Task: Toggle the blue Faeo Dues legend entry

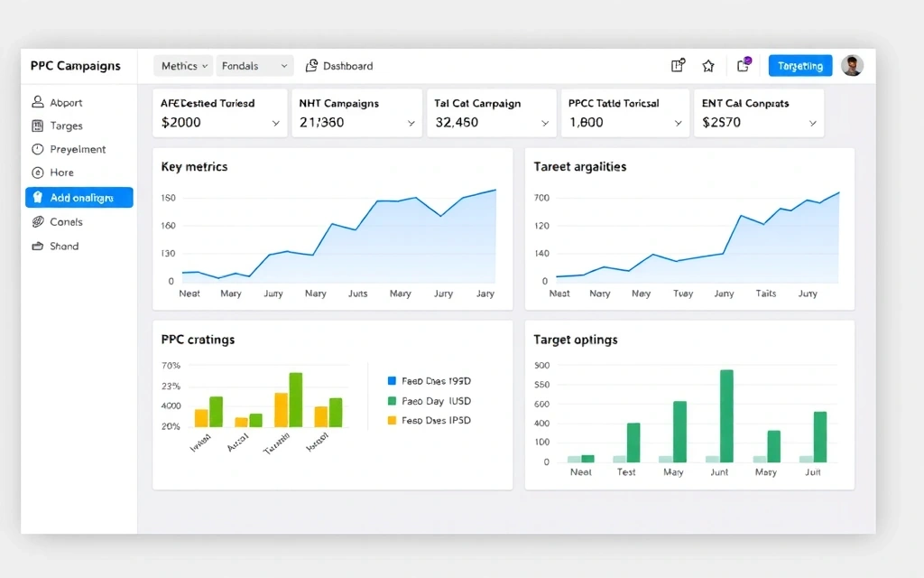Action: [428, 381]
